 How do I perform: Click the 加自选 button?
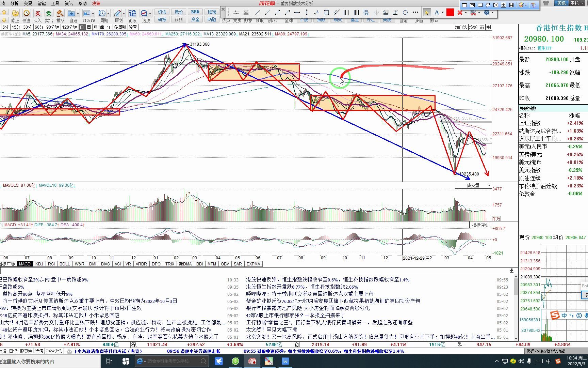pyautogui.click(x=461, y=27)
